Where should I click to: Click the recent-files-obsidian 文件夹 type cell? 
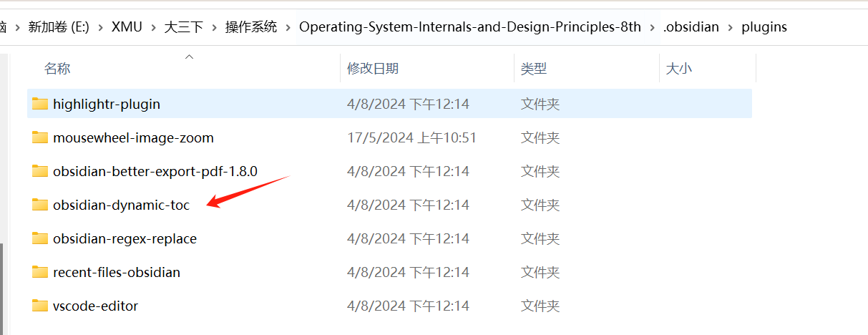540,272
